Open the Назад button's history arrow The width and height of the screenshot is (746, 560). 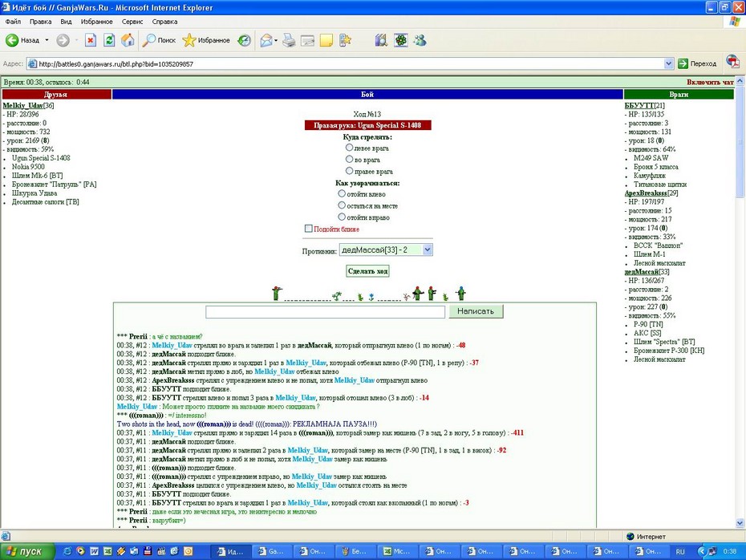tap(47, 40)
